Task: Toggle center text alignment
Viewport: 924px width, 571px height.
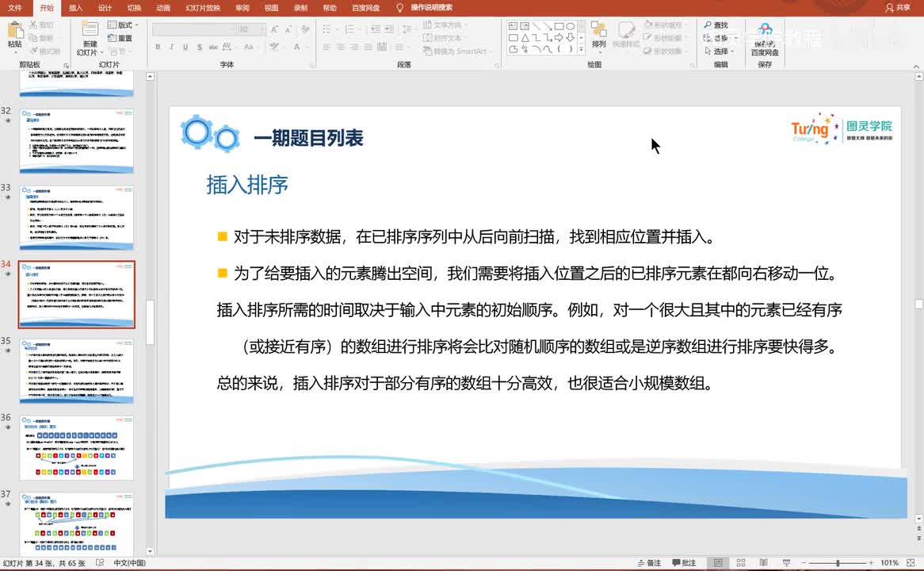Action: tap(341, 47)
